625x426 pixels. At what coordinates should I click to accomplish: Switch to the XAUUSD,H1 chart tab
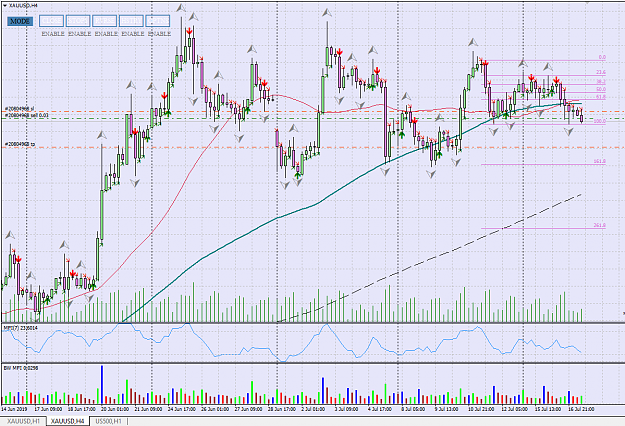click(24, 421)
